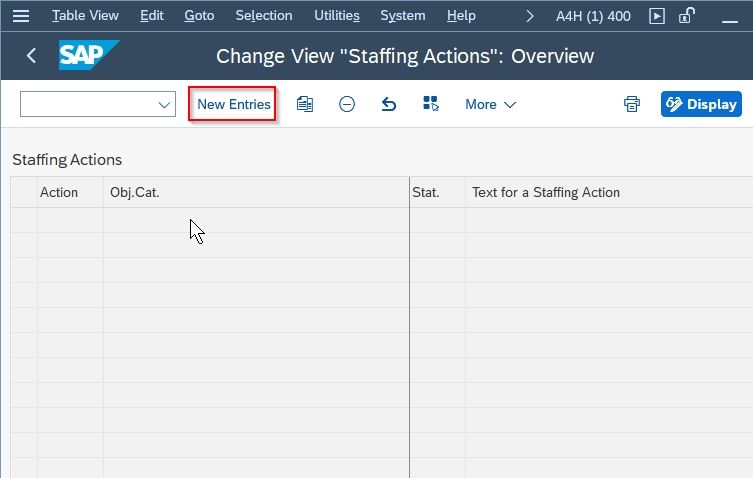This screenshot has height=478, width=753.
Task: Click the New Entries button
Action: 233,104
